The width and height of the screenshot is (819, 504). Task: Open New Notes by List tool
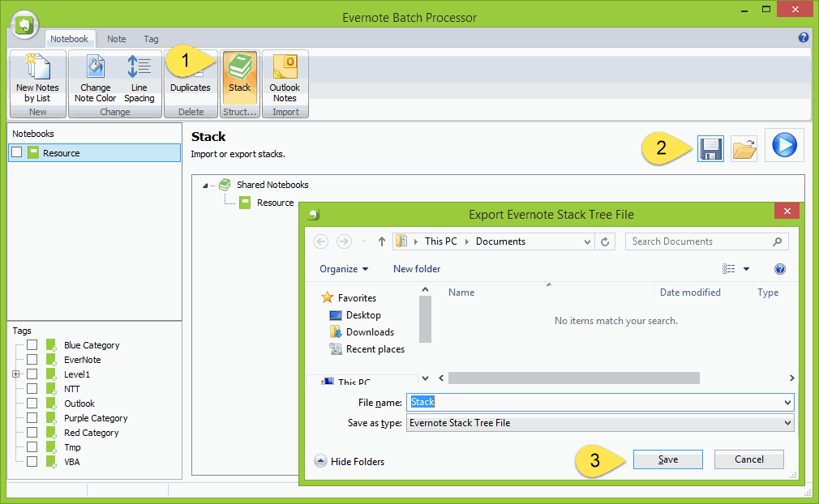[x=37, y=79]
